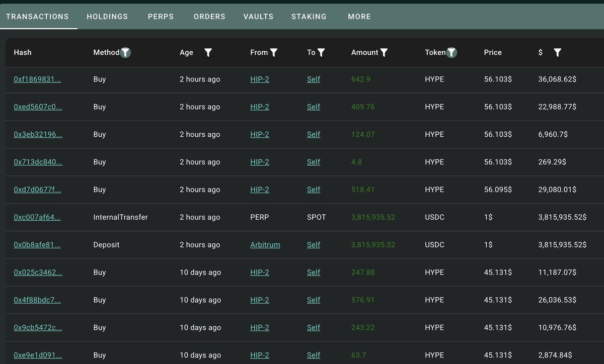
Task: Open the Method column filter icon
Action: tap(125, 52)
